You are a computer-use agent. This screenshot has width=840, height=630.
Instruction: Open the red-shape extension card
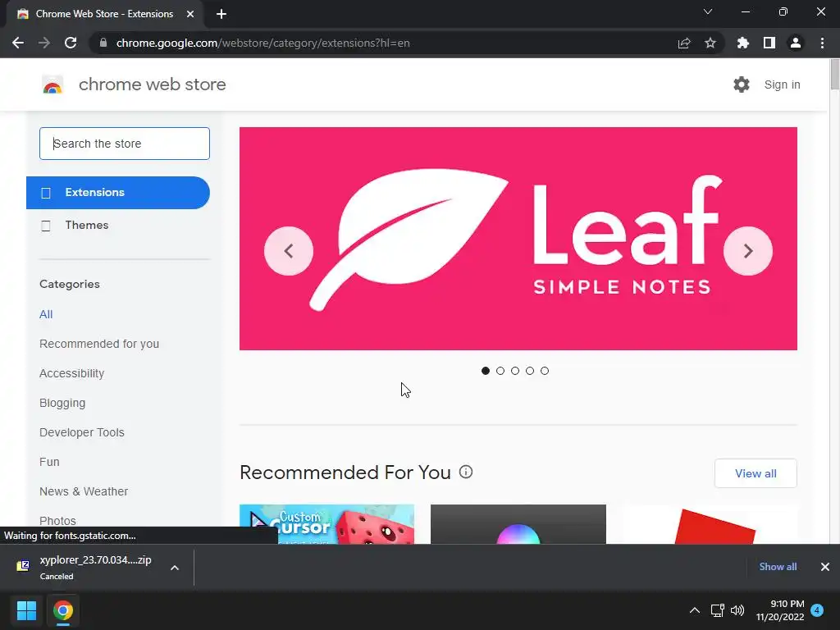(710, 524)
